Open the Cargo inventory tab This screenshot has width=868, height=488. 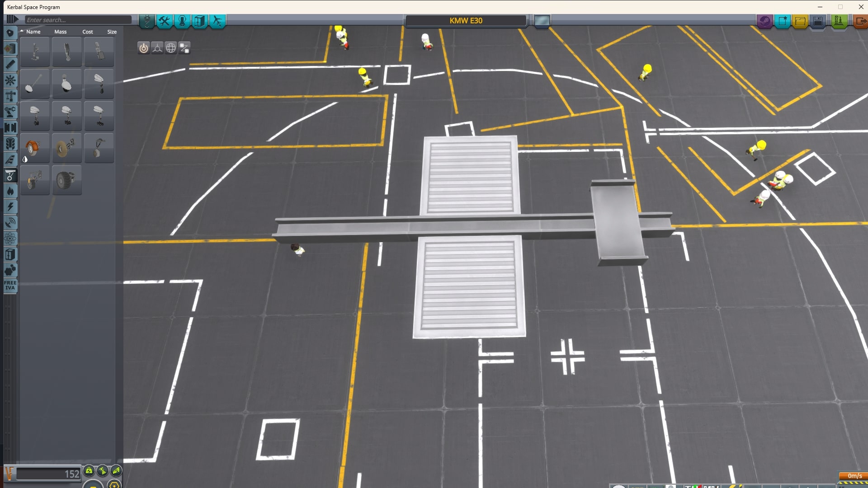[199, 21]
